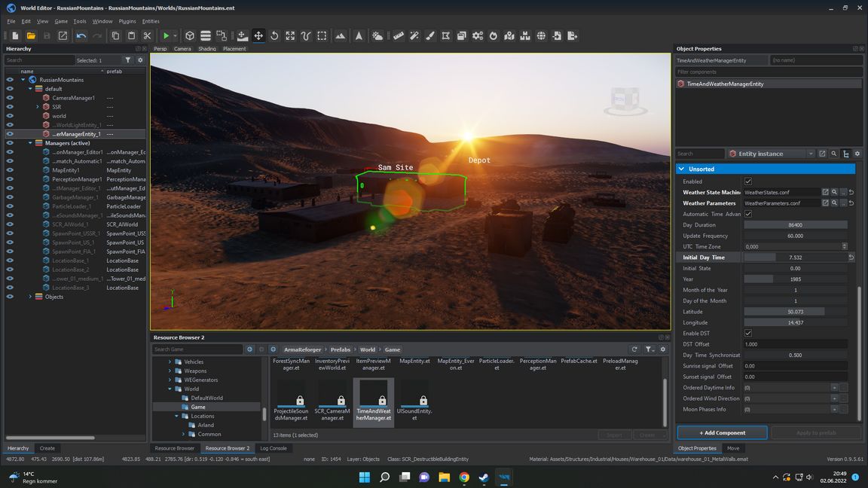
Task: Expand the Objects layer in hierarchy
Action: pyautogui.click(x=30, y=297)
